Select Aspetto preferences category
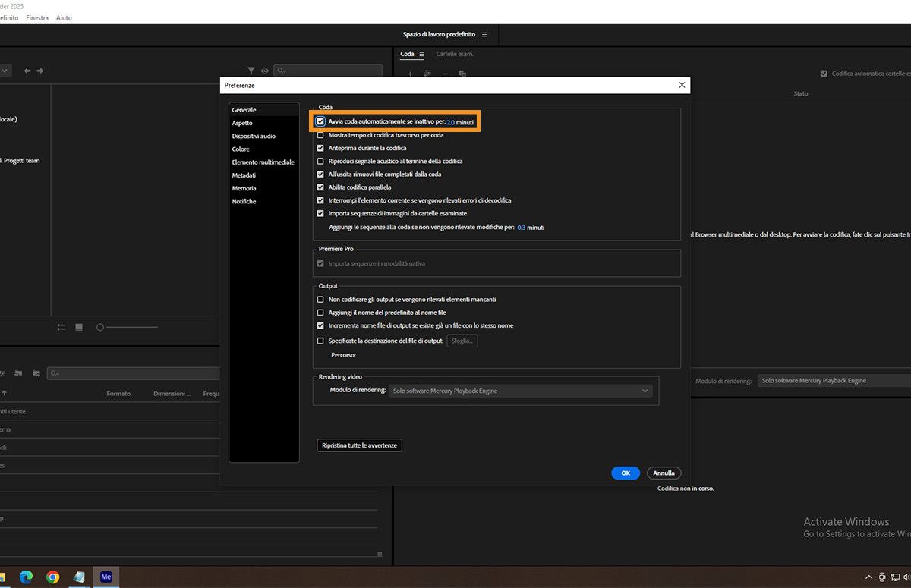The width and height of the screenshot is (911, 588). [x=264, y=123]
